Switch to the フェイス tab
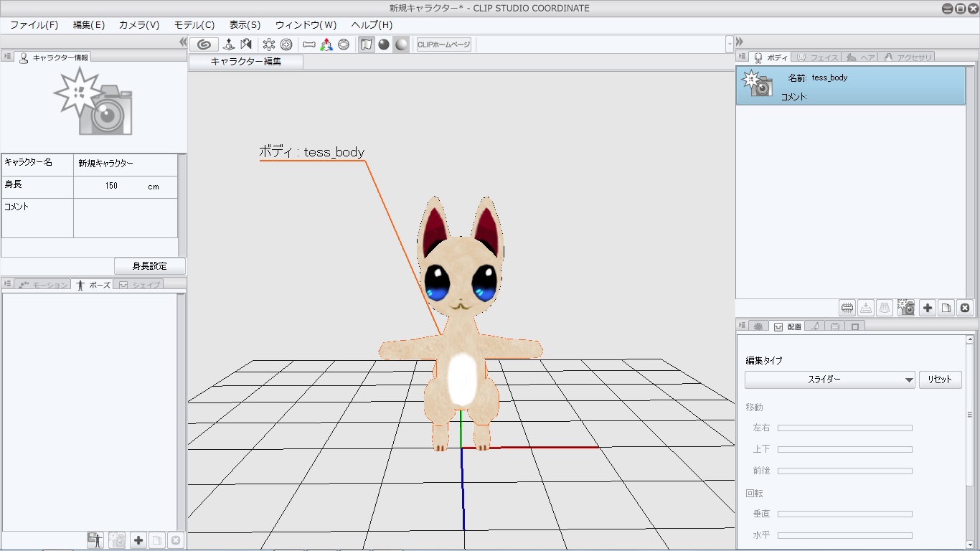 [x=817, y=57]
